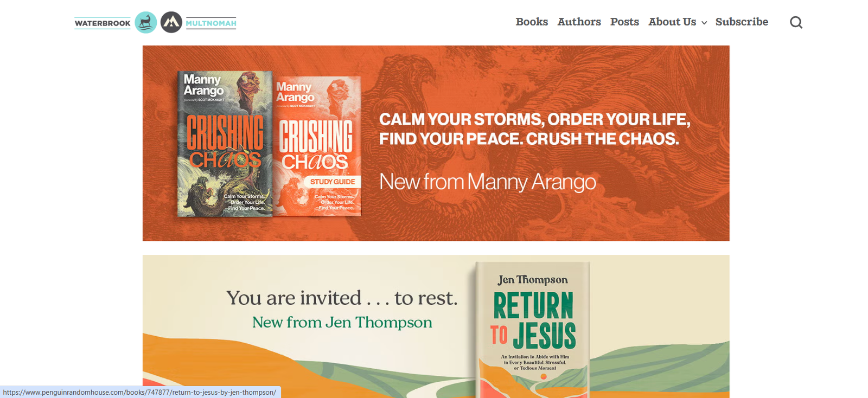Open the "New from Manny Arango" banner text
This screenshot has width=868, height=398.
487,182
